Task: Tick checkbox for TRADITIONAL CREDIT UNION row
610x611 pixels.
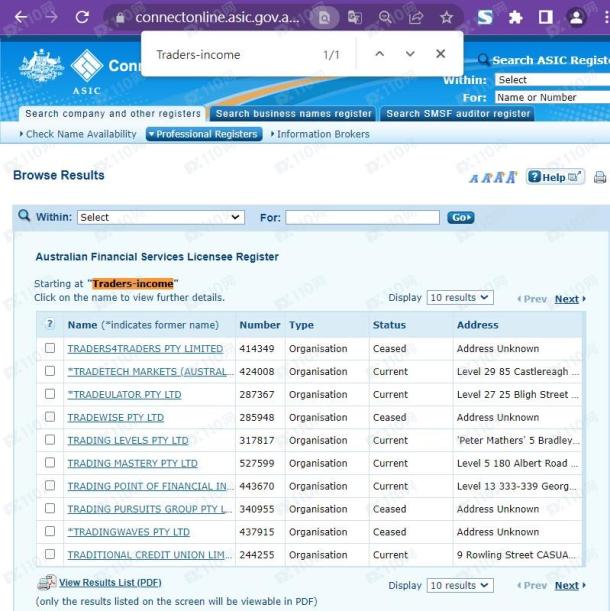Action: pos(50,554)
